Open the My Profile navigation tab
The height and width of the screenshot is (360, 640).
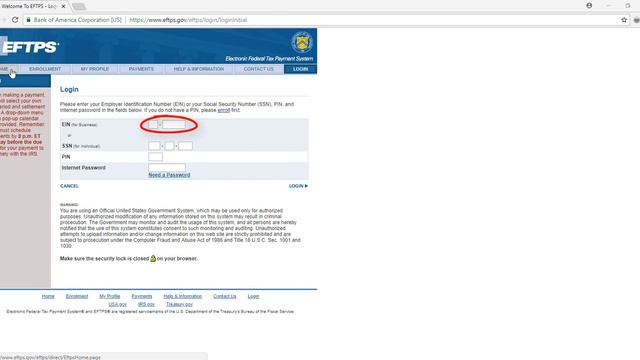tap(95, 69)
